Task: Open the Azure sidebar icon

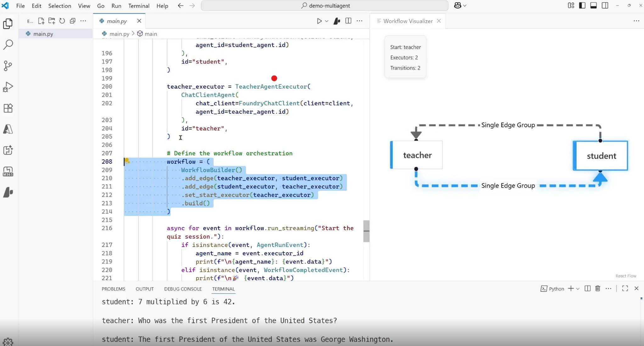Action: point(8,129)
